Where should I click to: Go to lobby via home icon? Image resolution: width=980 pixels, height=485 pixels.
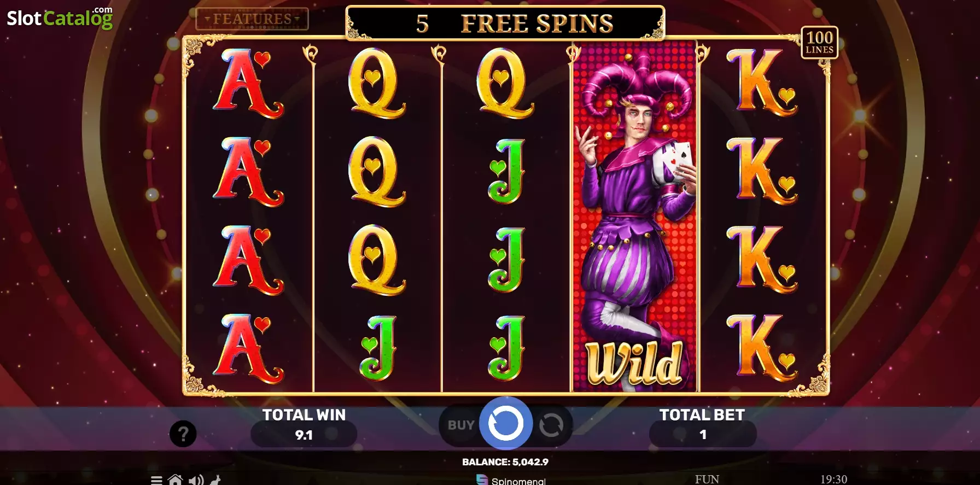(x=176, y=480)
